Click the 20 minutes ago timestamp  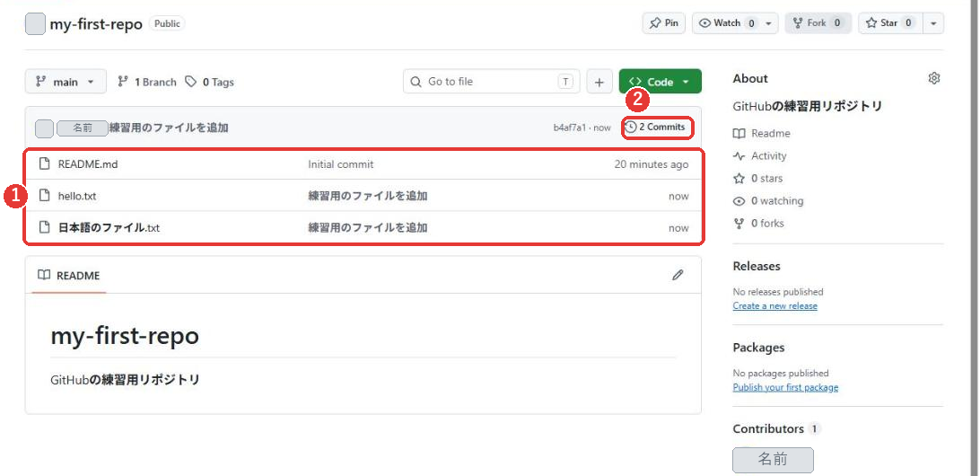(x=652, y=164)
